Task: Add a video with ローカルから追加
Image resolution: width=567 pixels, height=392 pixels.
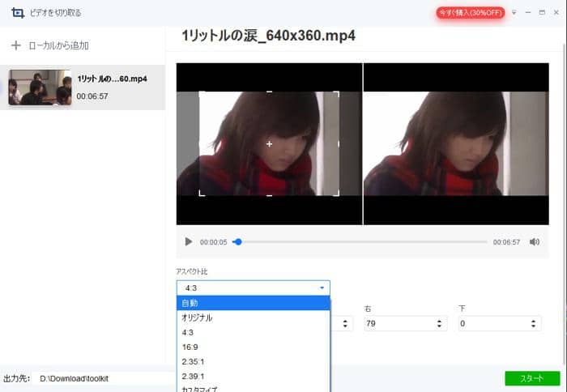Action: point(58,45)
